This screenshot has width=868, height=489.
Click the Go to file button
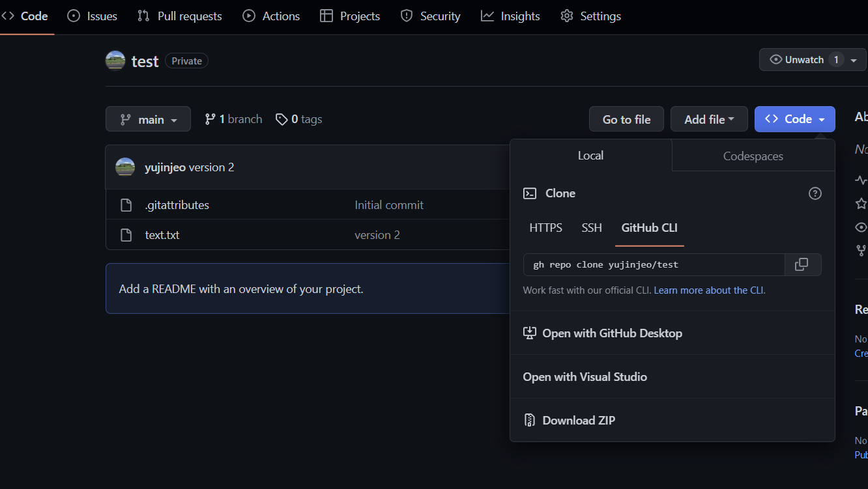tap(626, 119)
